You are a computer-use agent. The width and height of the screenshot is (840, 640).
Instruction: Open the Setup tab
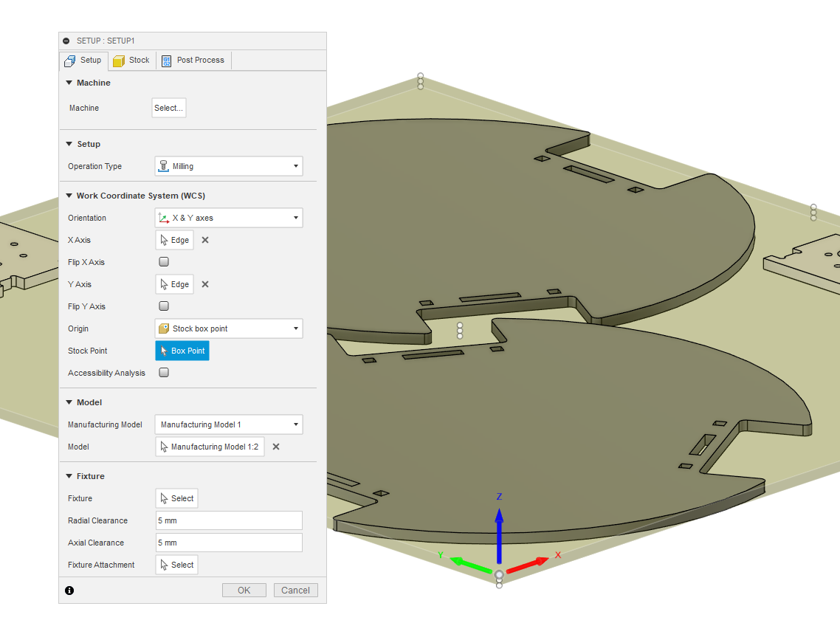pos(84,61)
